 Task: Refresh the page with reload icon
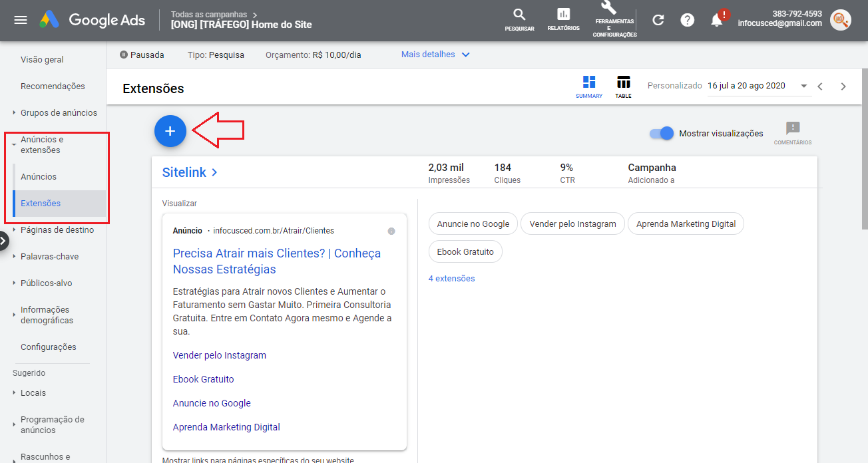tap(658, 20)
